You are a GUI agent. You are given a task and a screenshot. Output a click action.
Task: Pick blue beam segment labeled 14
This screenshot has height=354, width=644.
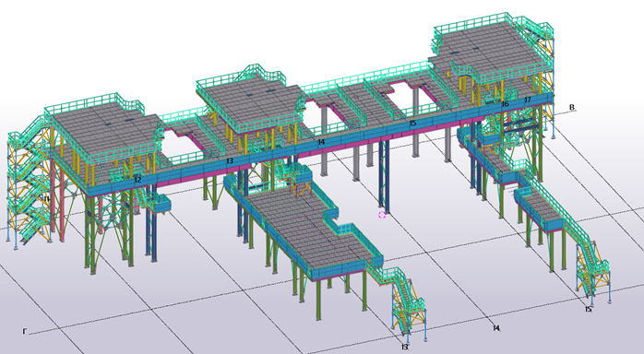tap(321, 142)
